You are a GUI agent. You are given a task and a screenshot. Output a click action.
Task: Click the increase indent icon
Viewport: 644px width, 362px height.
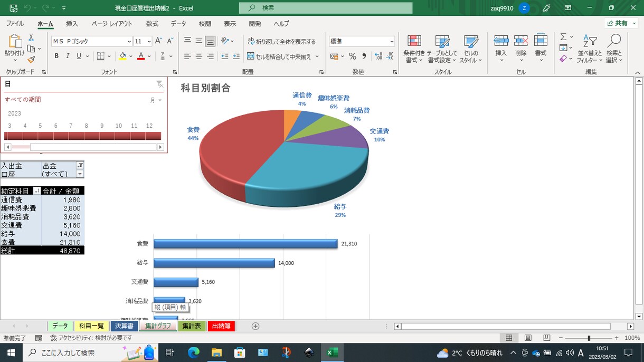(x=236, y=56)
